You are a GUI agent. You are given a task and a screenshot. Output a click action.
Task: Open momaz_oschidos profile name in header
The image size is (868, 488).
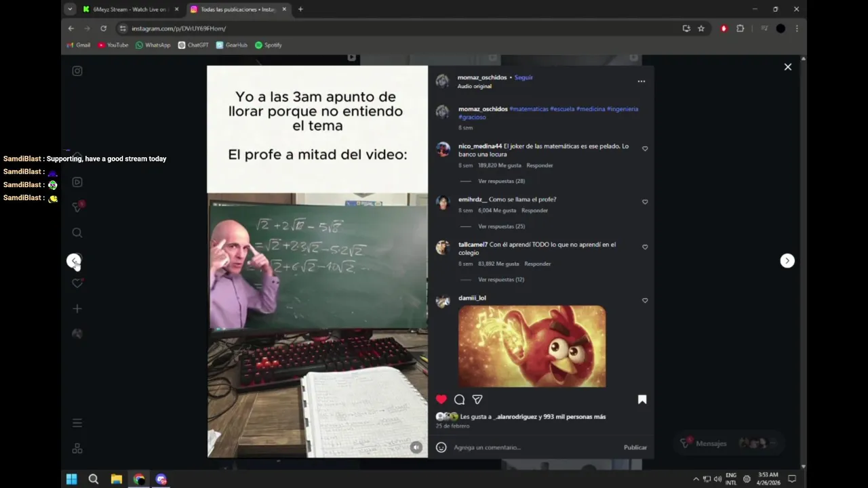pos(482,77)
